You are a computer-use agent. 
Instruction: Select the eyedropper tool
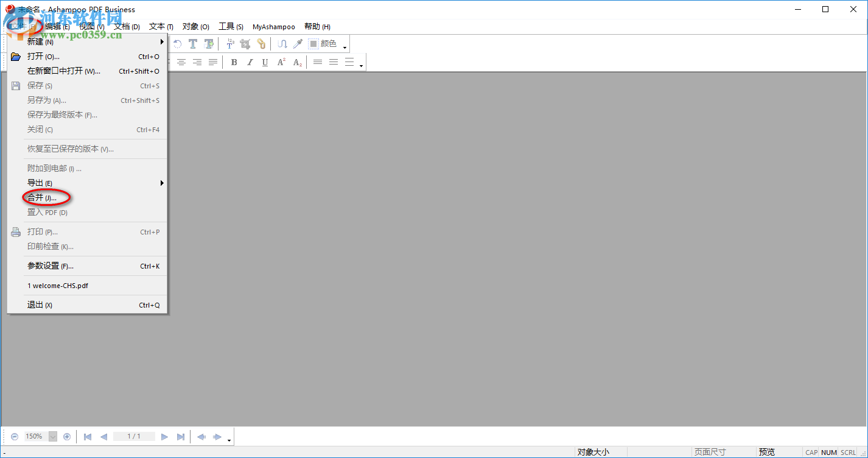tap(298, 44)
